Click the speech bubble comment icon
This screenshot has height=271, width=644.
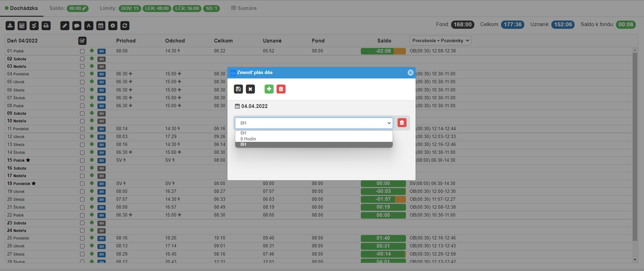(77, 26)
